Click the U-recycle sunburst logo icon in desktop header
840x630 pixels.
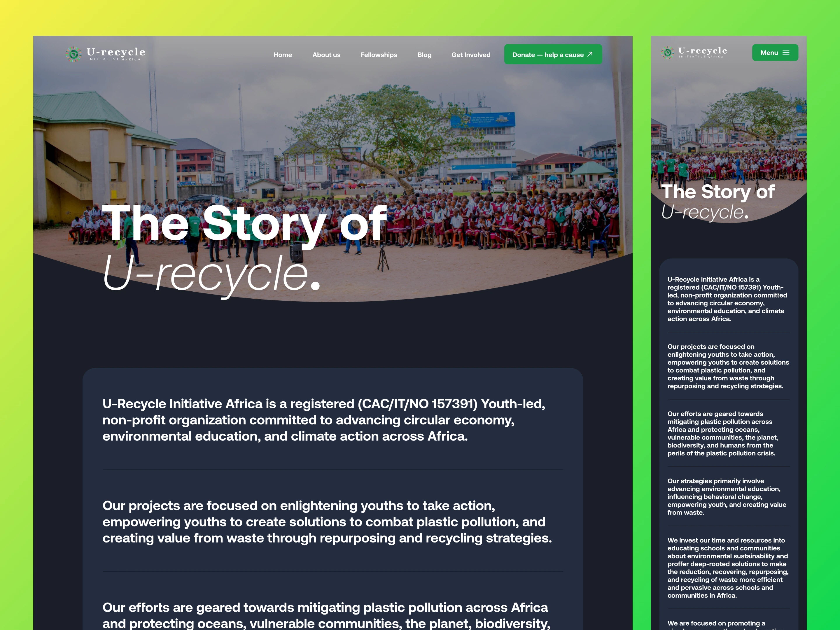tap(73, 54)
